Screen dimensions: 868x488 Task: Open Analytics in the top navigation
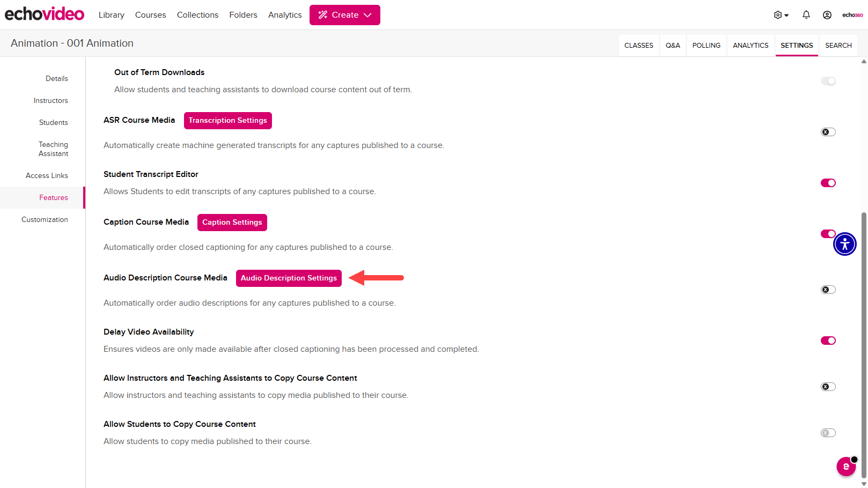tap(285, 15)
